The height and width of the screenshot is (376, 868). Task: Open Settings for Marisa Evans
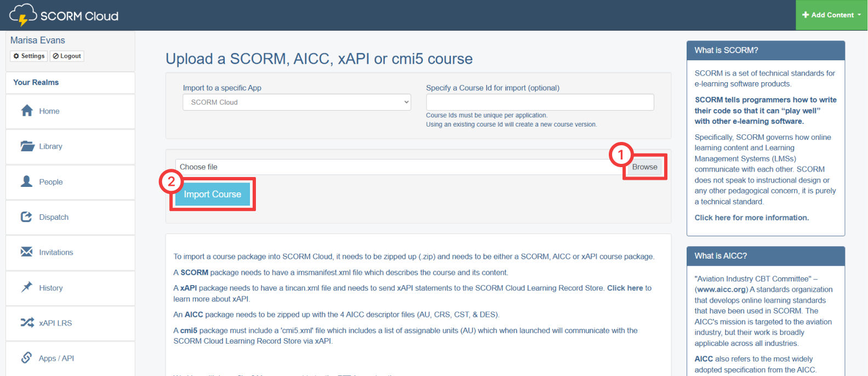pyautogui.click(x=29, y=56)
